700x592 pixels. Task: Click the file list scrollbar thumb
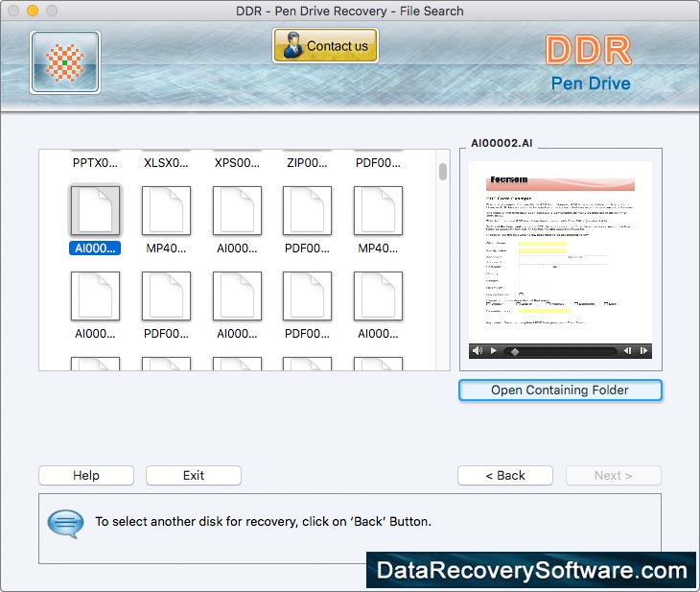point(443,172)
